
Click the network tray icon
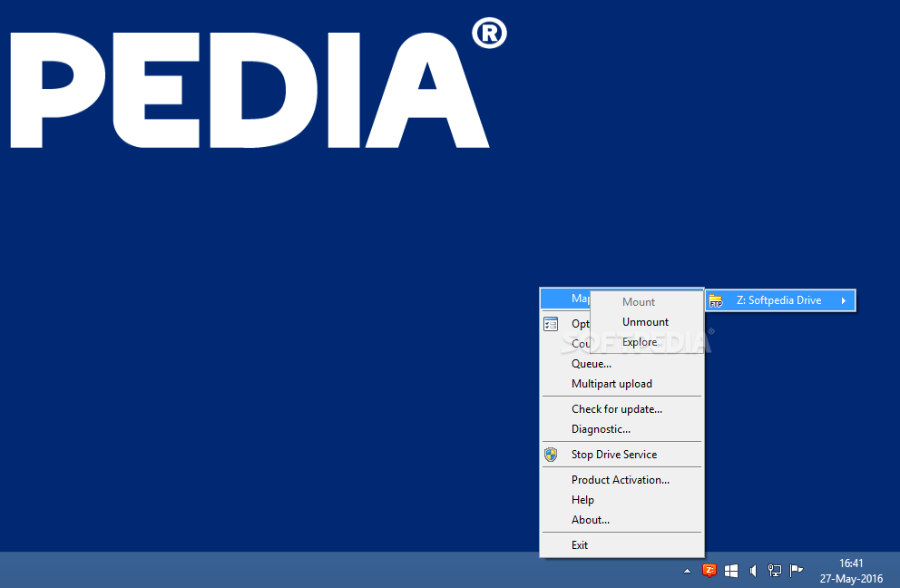(775, 571)
